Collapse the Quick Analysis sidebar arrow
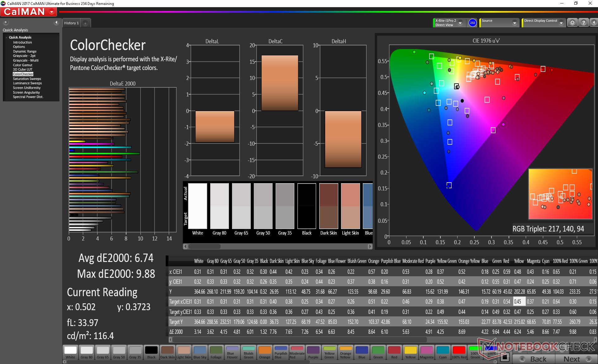This screenshot has height=364, width=598. [x=56, y=22]
